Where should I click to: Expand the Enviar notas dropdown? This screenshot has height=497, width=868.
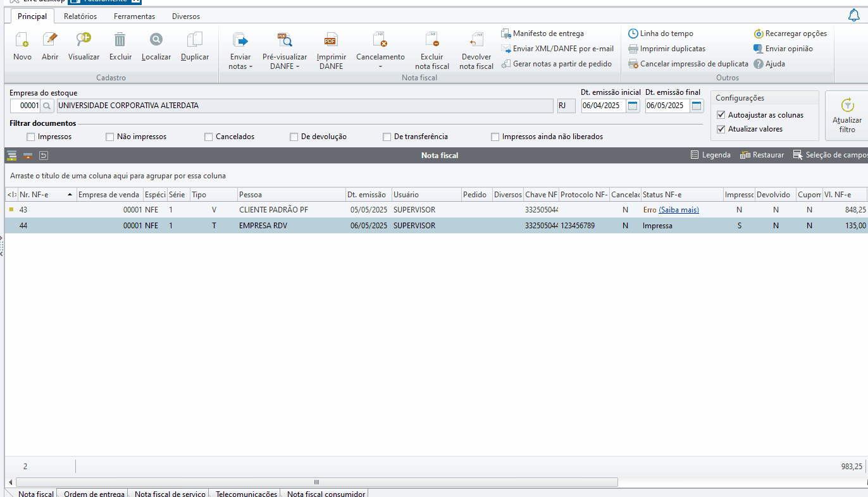(x=240, y=66)
